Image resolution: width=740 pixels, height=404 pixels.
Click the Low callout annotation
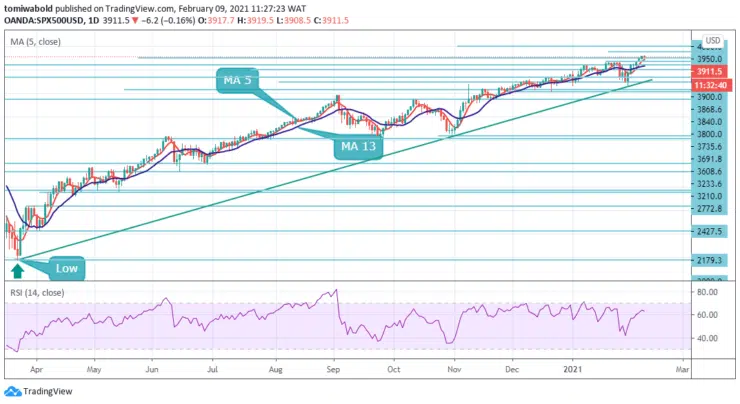64,267
